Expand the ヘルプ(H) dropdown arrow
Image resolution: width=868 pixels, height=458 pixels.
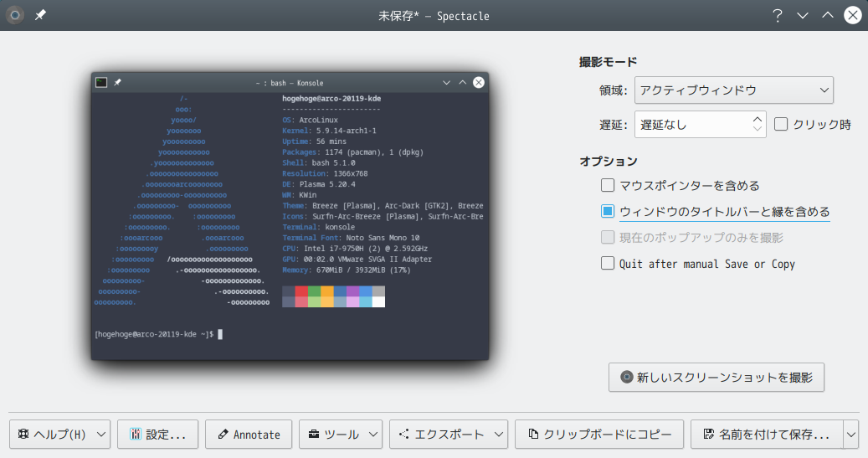click(x=101, y=435)
